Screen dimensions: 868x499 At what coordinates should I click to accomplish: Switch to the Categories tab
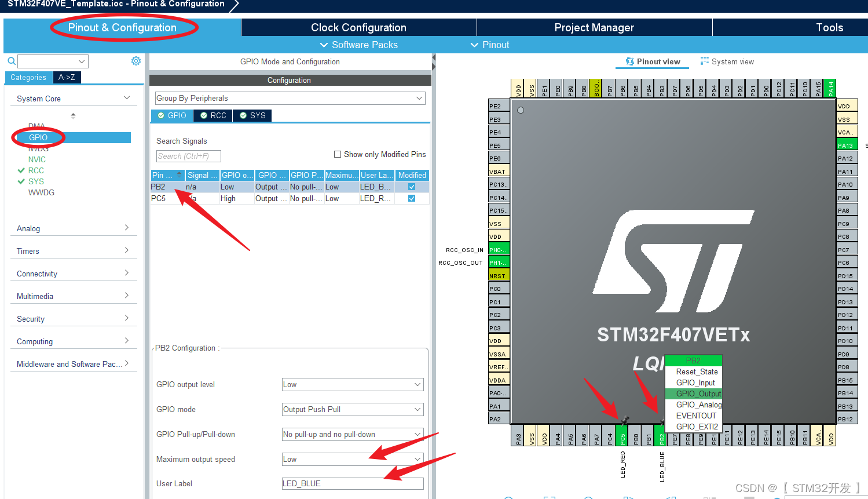pyautogui.click(x=28, y=77)
